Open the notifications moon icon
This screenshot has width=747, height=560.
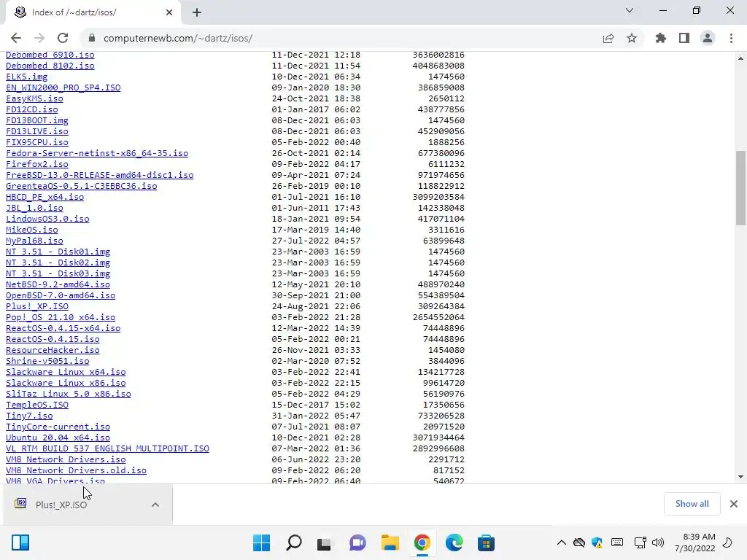point(727,542)
